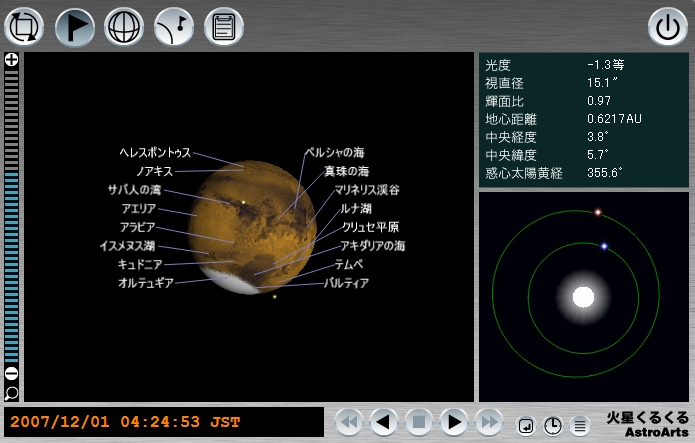Zoom out with the minus icon
Screen dimensions: 695x443
(x=12, y=373)
